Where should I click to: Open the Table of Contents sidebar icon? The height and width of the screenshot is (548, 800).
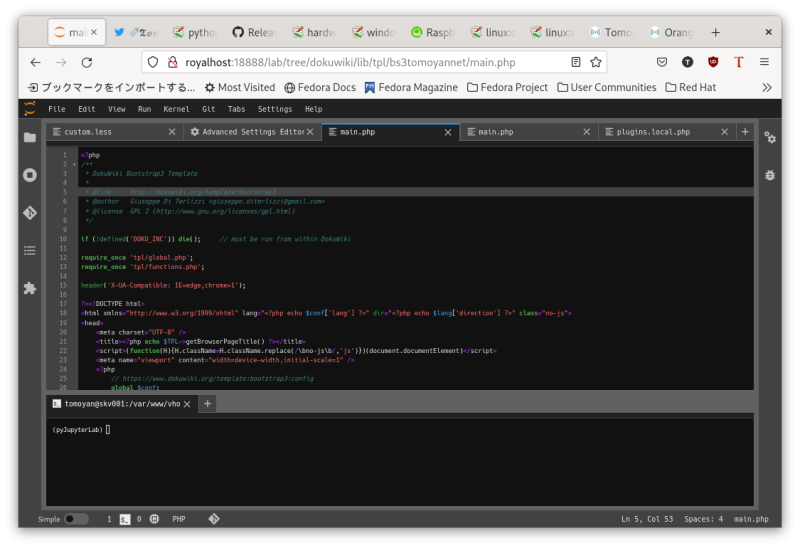coord(30,250)
